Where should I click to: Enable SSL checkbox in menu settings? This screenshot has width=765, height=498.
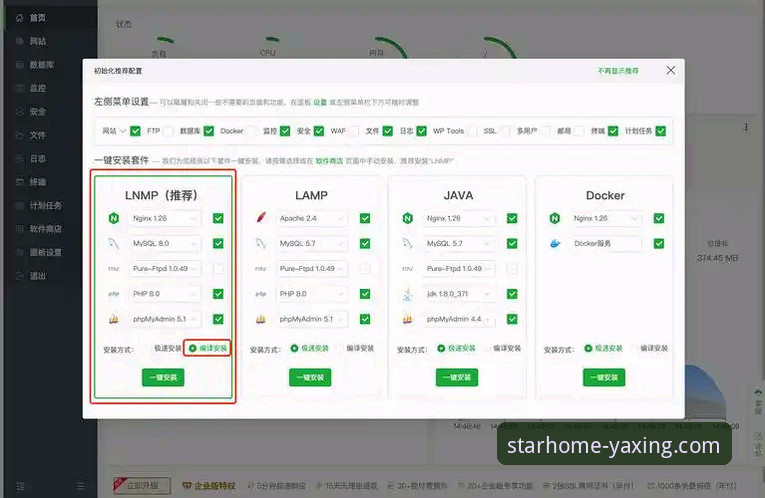pos(505,131)
